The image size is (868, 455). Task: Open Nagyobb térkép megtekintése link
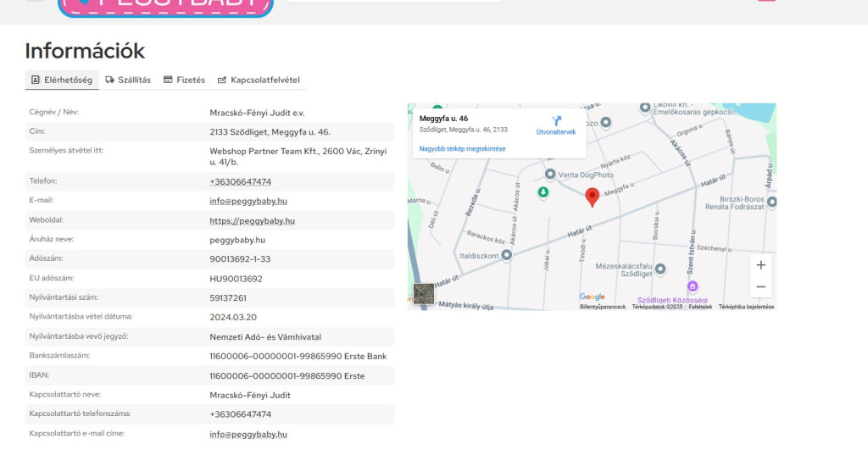point(462,148)
